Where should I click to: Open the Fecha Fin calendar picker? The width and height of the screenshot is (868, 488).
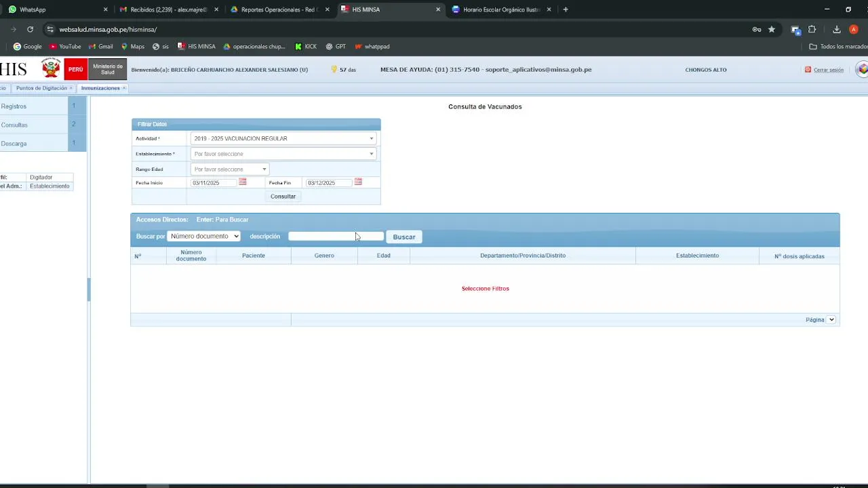tap(358, 182)
